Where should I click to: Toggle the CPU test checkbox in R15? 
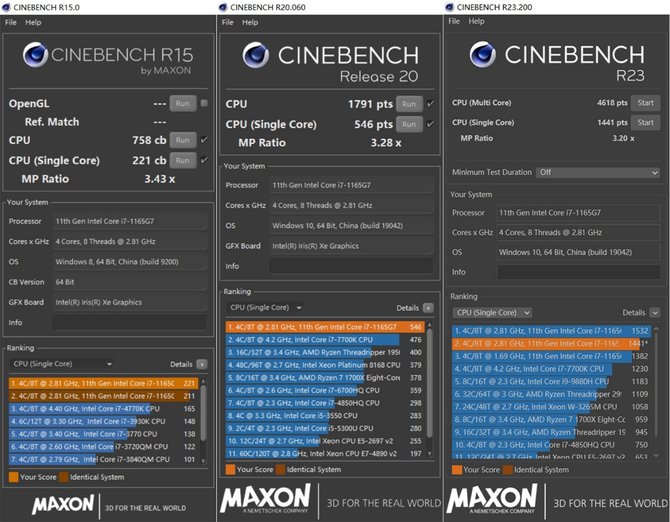[204, 140]
